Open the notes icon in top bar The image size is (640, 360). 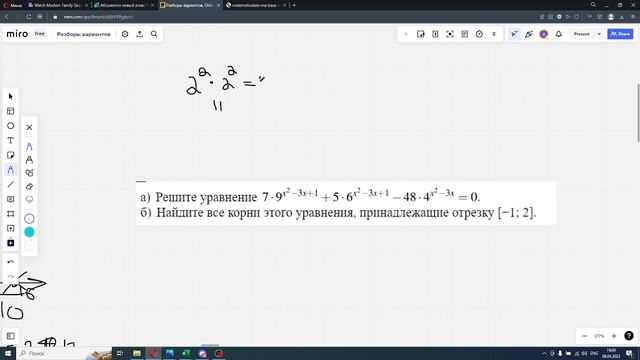[464, 34]
